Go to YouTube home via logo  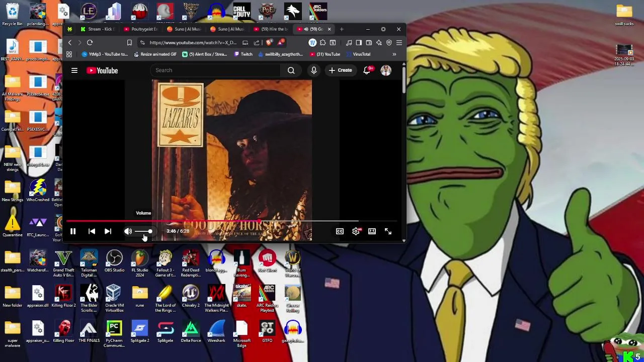pos(102,70)
